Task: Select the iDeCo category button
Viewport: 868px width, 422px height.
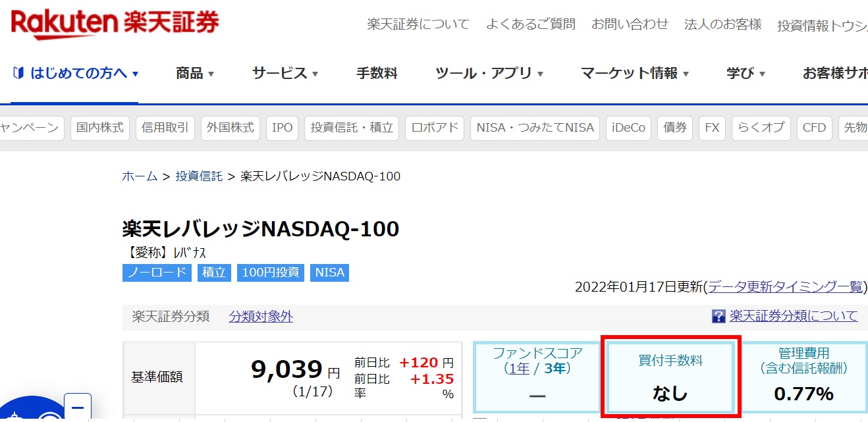Action: 628,128
